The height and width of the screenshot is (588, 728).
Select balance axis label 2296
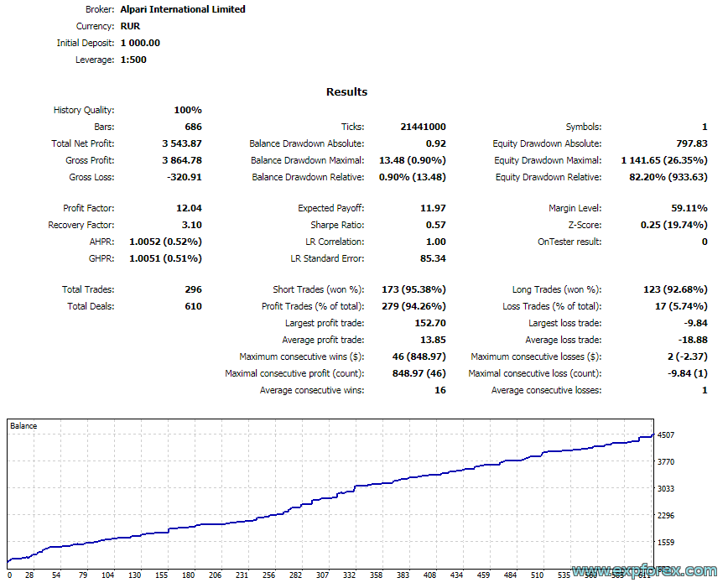tap(666, 516)
